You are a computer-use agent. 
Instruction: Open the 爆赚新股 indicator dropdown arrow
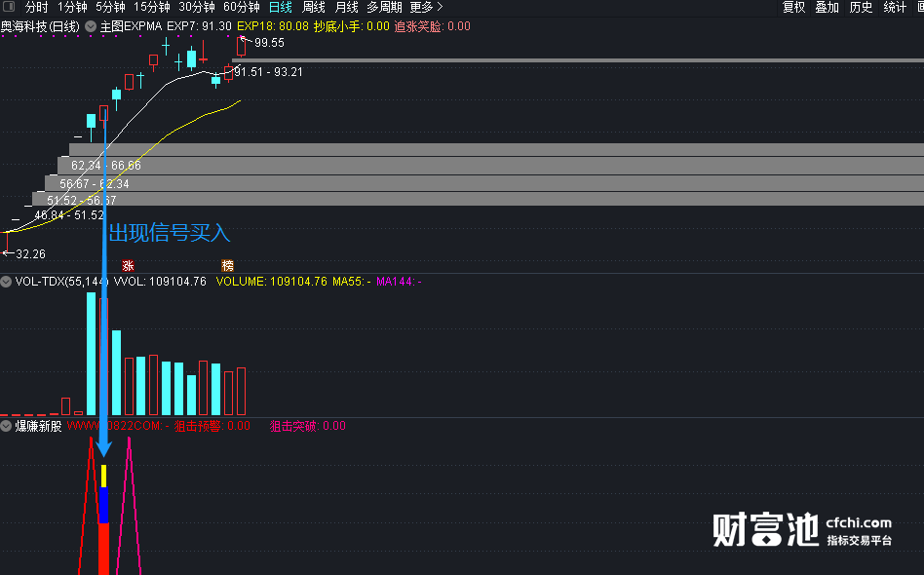7,426
